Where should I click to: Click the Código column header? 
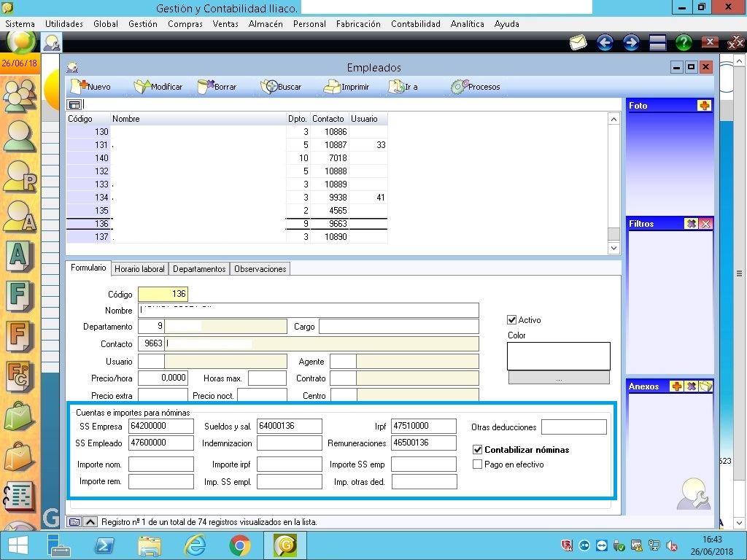click(88, 119)
